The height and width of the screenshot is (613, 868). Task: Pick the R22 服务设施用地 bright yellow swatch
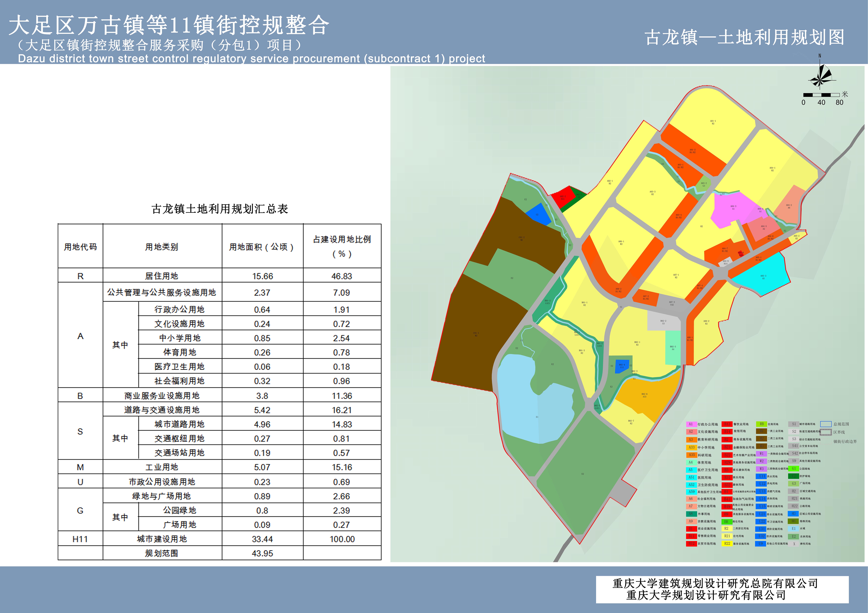pos(727,544)
